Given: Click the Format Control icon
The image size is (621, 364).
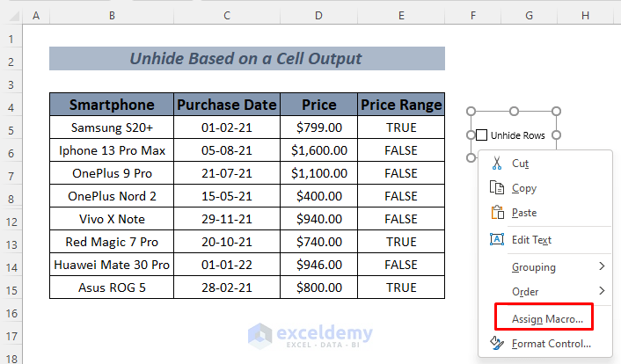Looking at the screenshot, I should tap(497, 343).
